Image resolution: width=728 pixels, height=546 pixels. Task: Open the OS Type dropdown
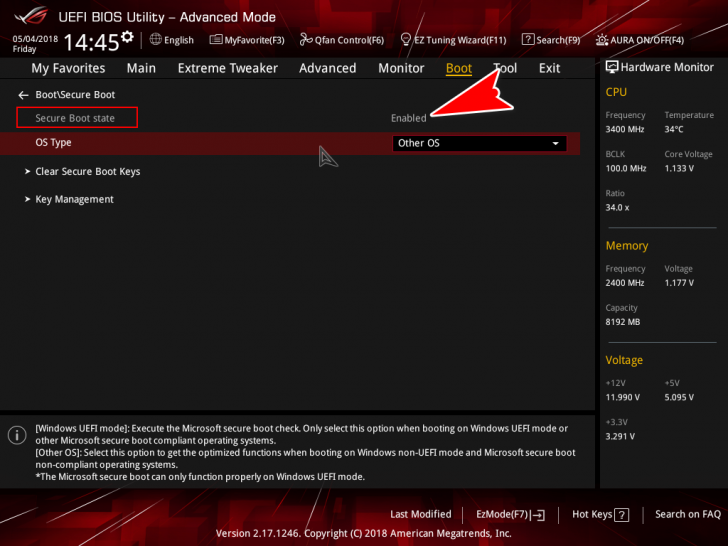[479, 143]
